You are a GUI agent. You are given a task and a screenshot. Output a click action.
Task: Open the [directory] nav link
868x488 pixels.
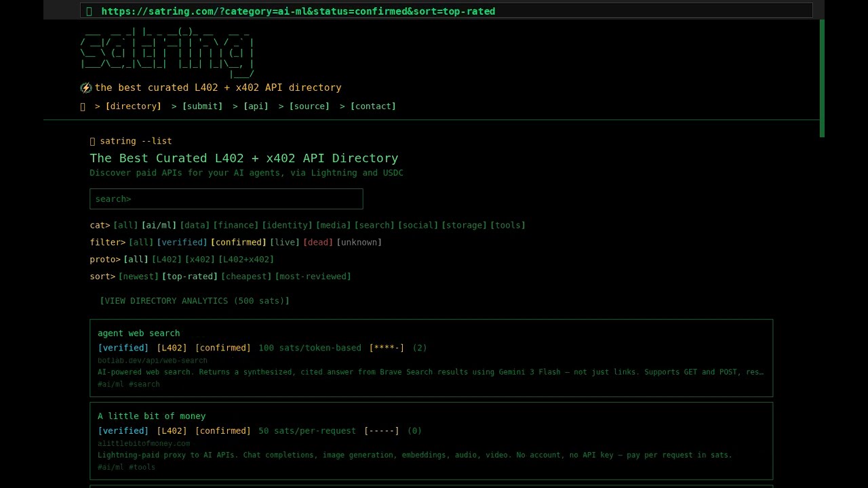(x=133, y=106)
